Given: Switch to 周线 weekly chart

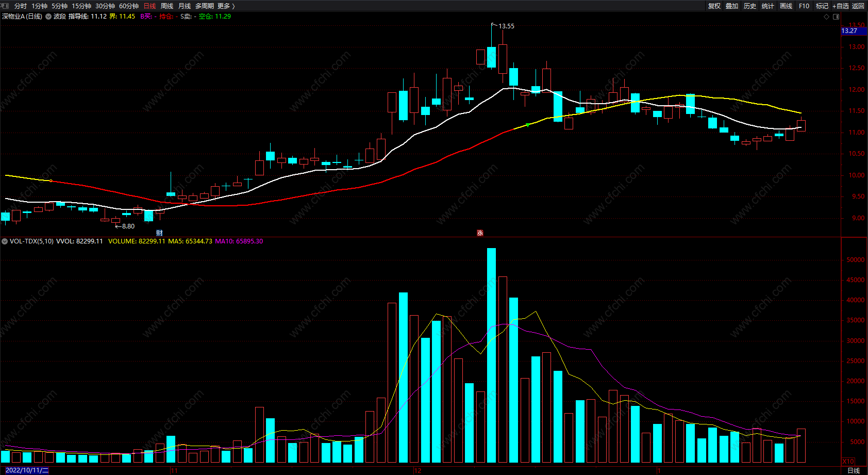Looking at the screenshot, I should coord(167,6).
